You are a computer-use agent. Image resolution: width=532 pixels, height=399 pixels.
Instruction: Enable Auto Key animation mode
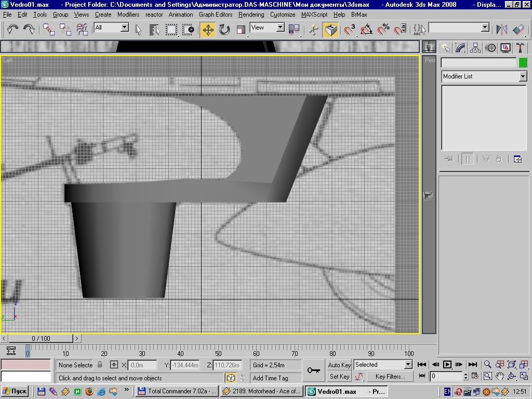tap(339, 365)
